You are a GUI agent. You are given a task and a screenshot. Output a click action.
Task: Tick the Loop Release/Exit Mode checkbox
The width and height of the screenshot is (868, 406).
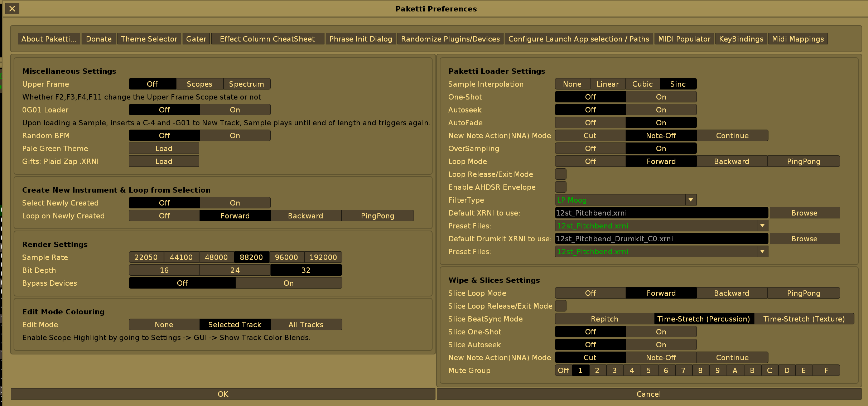560,174
